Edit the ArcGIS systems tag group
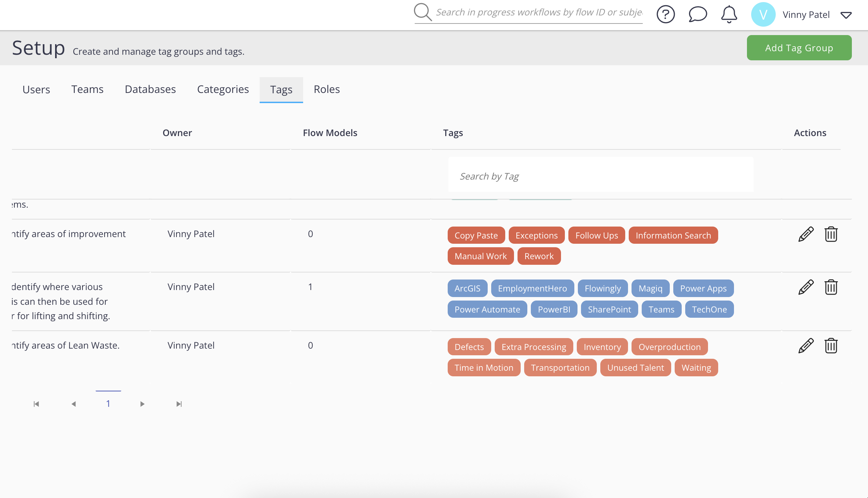Screen dimensions: 868x498 pos(806,287)
